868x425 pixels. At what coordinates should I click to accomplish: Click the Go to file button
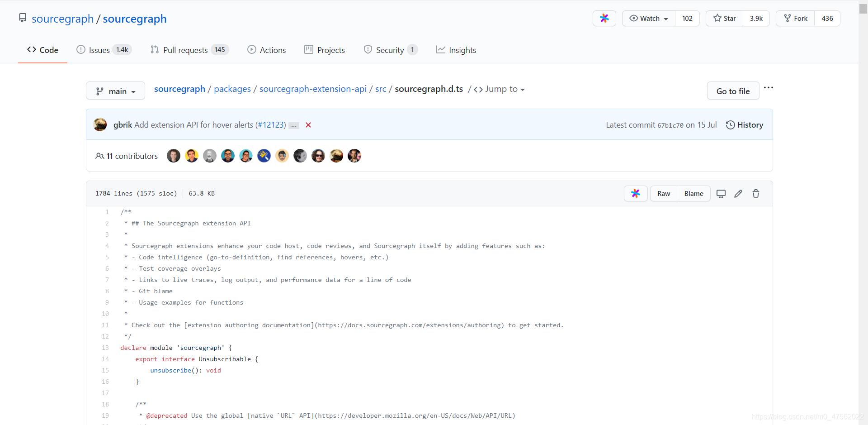pos(733,91)
